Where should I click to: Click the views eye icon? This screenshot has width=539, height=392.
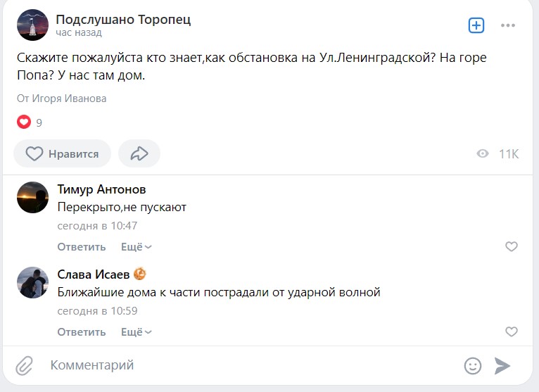click(x=483, y=153)
